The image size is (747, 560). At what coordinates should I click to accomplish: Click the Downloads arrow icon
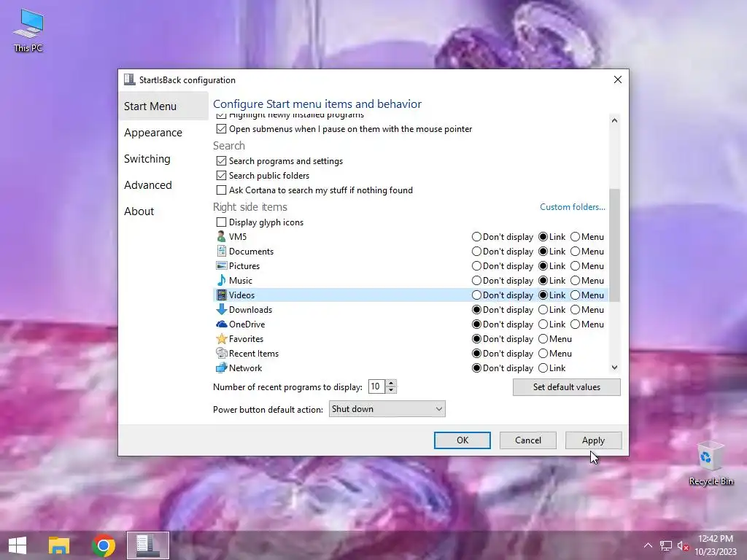[221, 309]
